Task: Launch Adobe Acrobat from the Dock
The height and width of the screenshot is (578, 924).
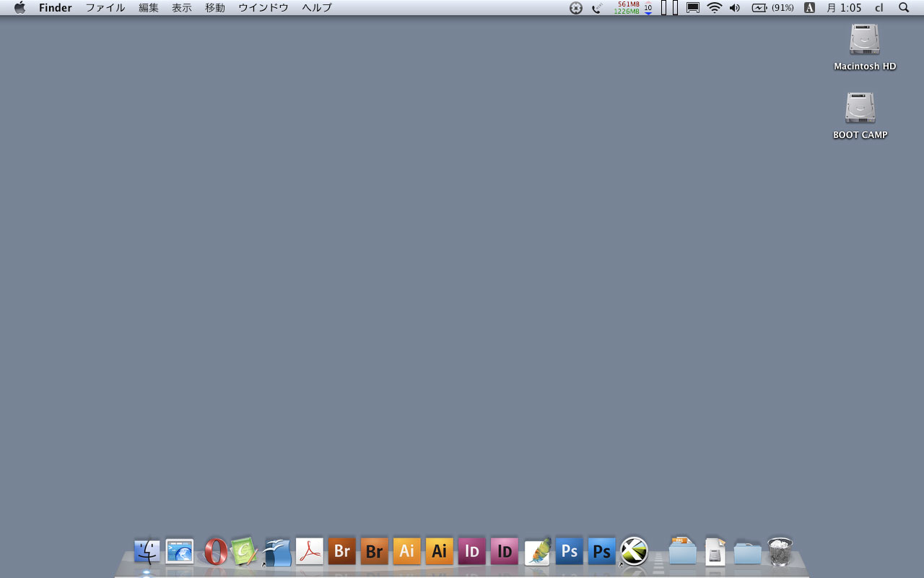Action: tap(310, 552)
